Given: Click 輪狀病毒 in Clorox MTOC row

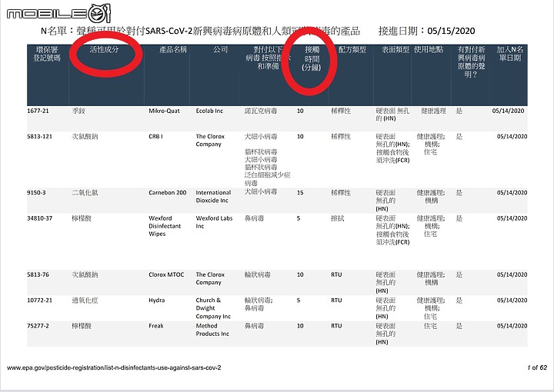Looking at the screenshot, I should 258,274.
